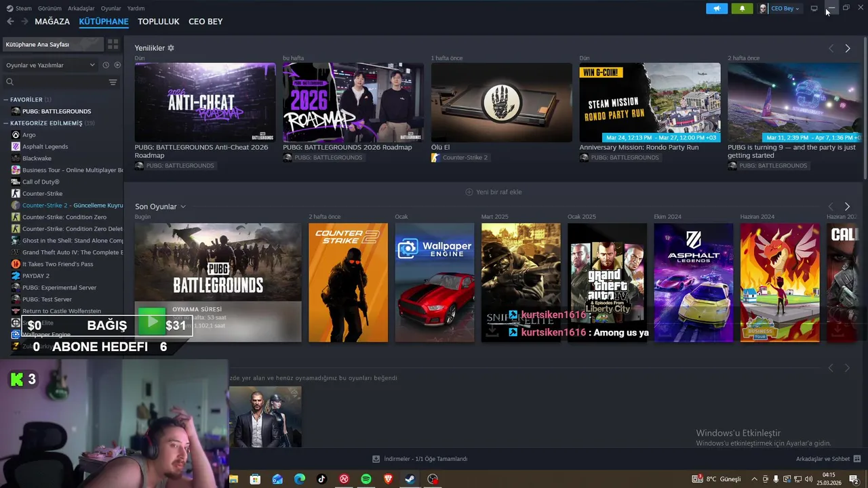This screenshot has width=868, height=488.
Task: Open Grand Theft Auto IV cover
Action: pyautogui.click(x=607, y=283)
